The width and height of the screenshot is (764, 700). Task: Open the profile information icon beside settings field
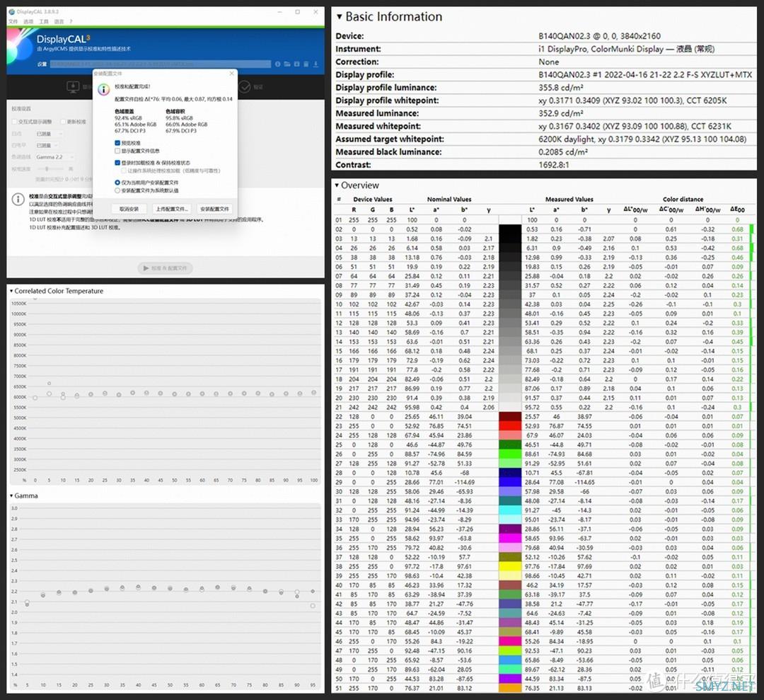(278, 64)
